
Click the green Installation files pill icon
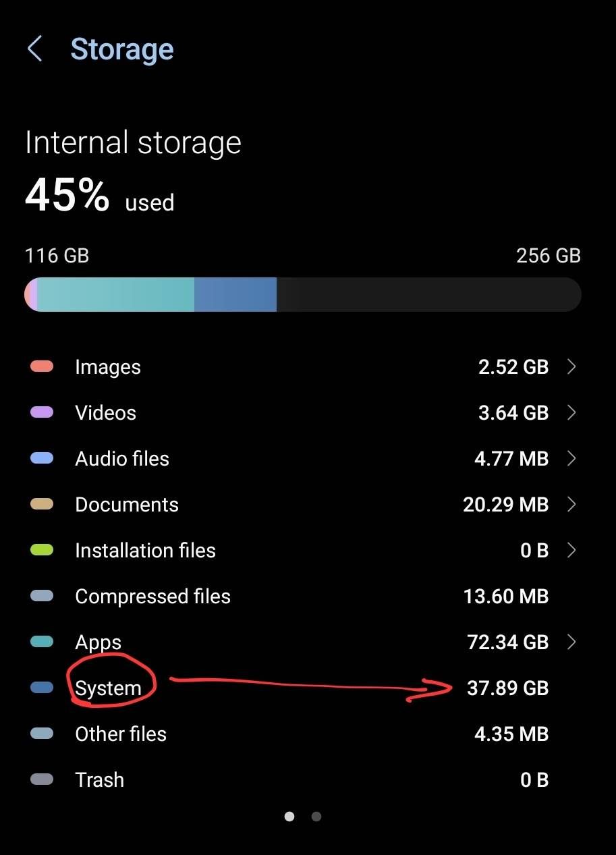[x=42, y=550]
